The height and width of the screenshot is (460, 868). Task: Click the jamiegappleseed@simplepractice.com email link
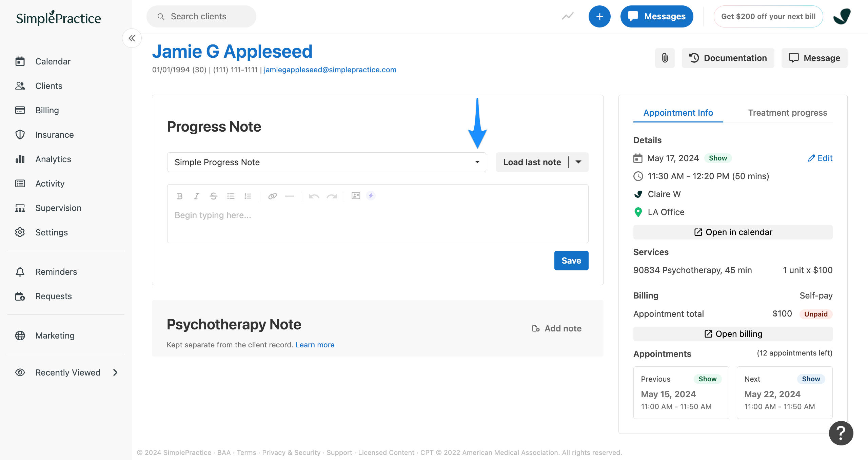click(x=330, y=70)
